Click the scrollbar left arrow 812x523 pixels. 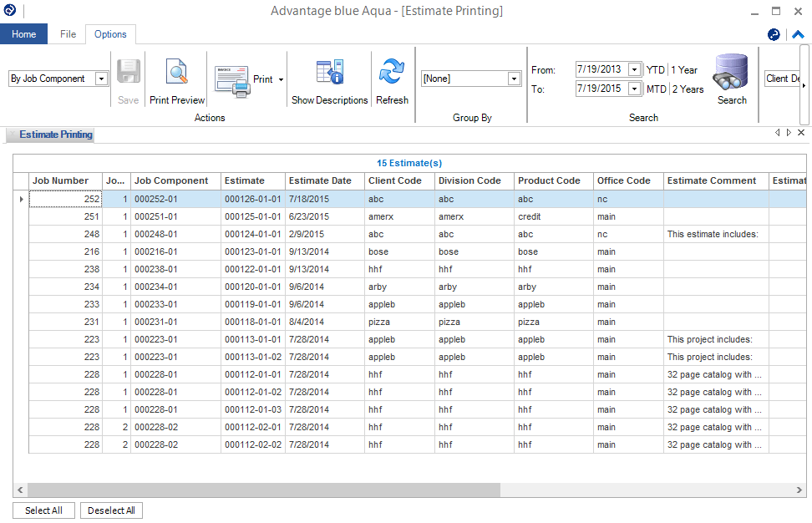click(20, 490)
